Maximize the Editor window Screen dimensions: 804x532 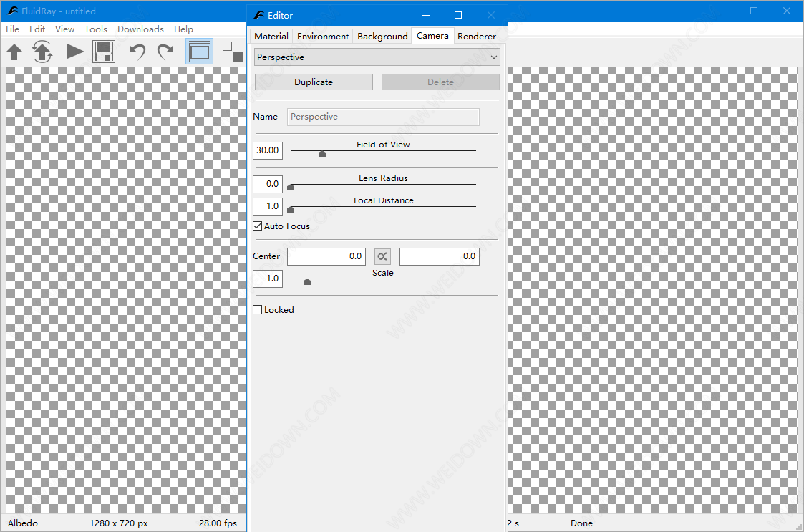[458, 15]
